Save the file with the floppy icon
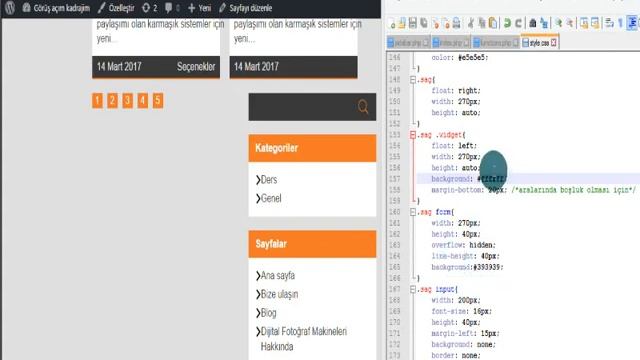This screenshot has width=640, height=360. click(413, 23)
